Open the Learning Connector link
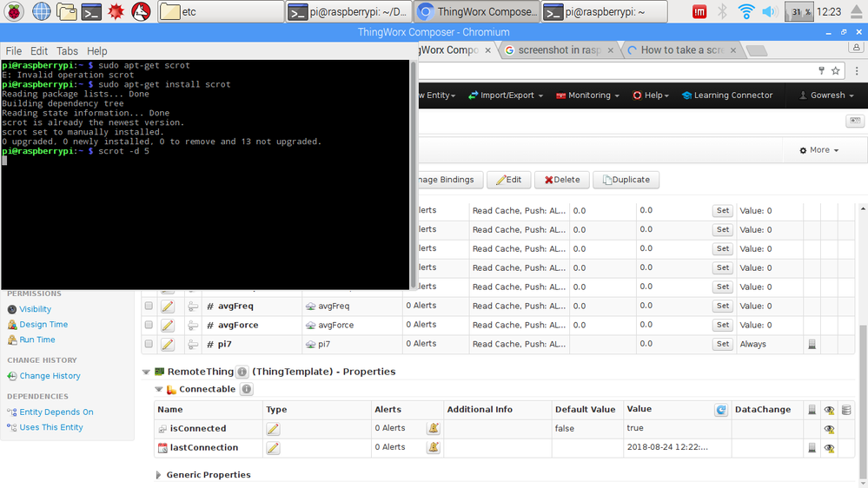The height and width of the screenshot is (488, 868). [x=727, y=96]
